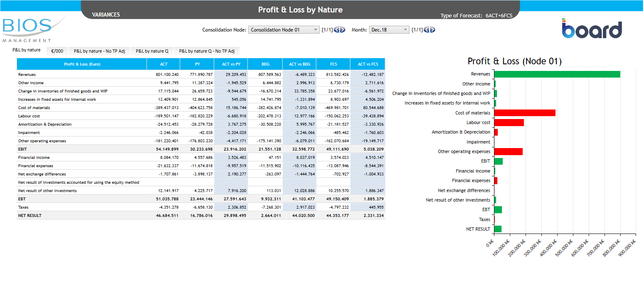644x297 pixels.
Task: Click the ACT column header
Action: point(164,64)
